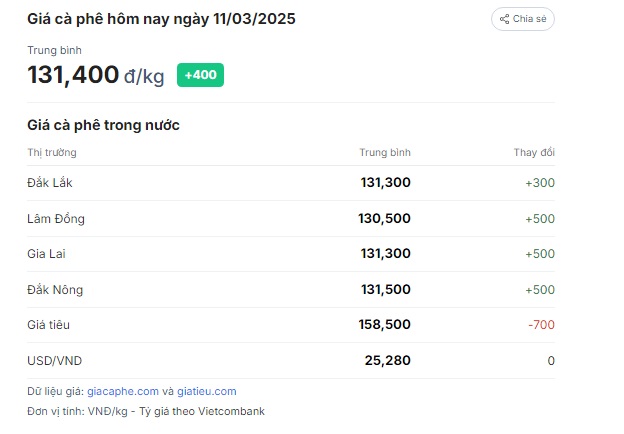Open the giatieu.com source link
The width and height of the screenshot is (624, 434).
tap(207, 391)
